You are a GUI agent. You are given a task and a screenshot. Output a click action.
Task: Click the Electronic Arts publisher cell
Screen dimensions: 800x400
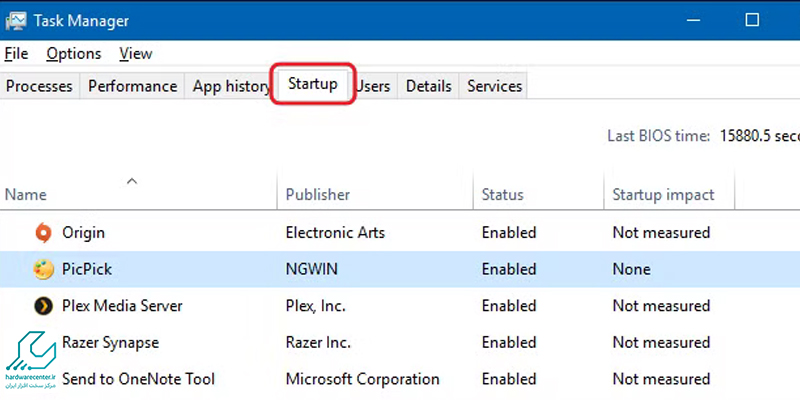(335, 233)
